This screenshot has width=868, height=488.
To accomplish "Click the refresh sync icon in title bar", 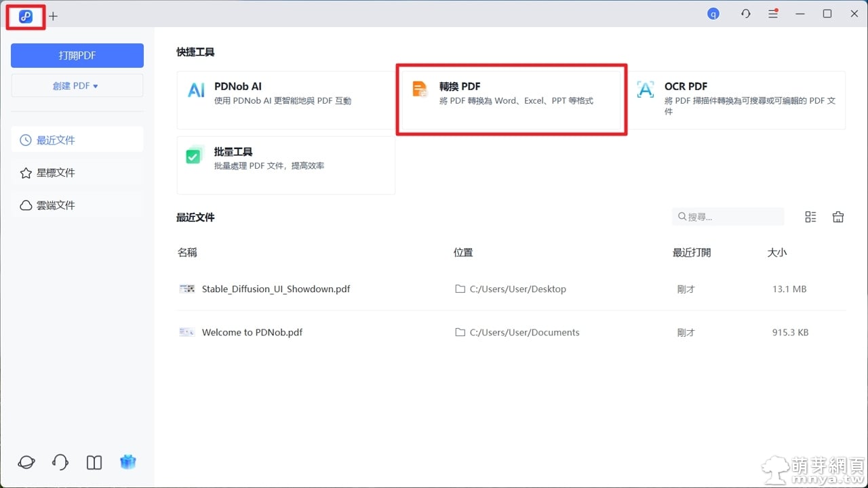I will point(746,14).
